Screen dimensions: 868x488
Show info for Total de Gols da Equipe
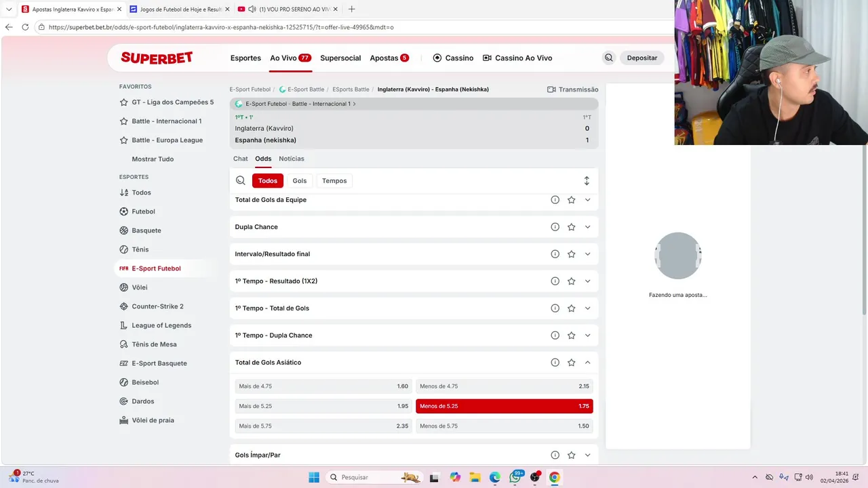point(555,200)
